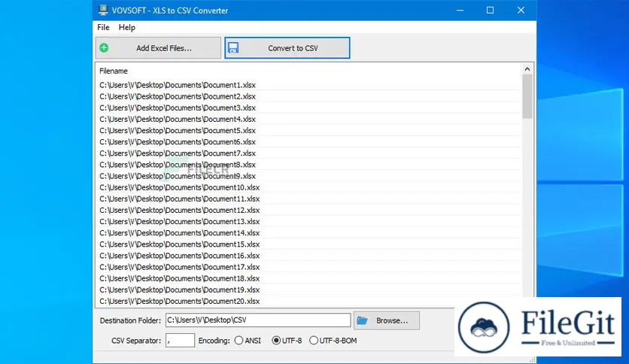
Task: Close the XLS to CSV Converter window
Action: pos(521,10)
